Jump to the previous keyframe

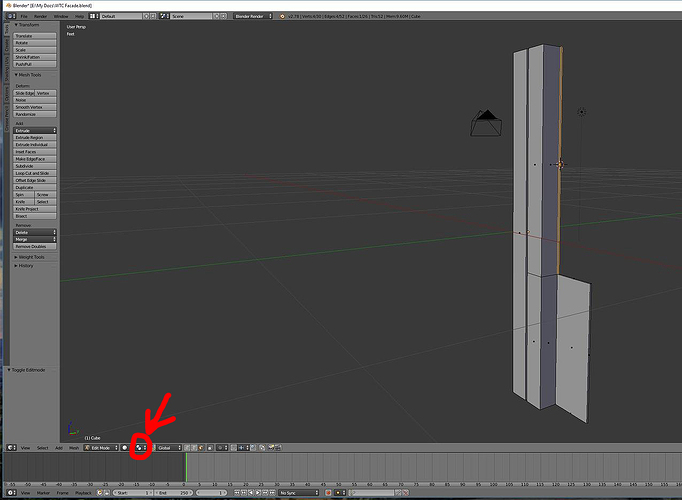click(x=244, y=493)
